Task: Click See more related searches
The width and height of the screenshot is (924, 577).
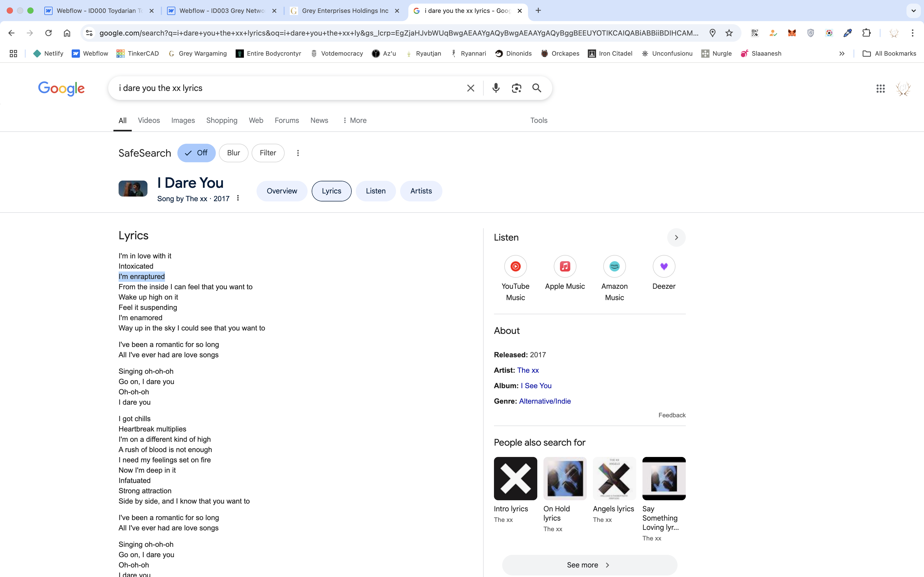Action: coord(589,565)
